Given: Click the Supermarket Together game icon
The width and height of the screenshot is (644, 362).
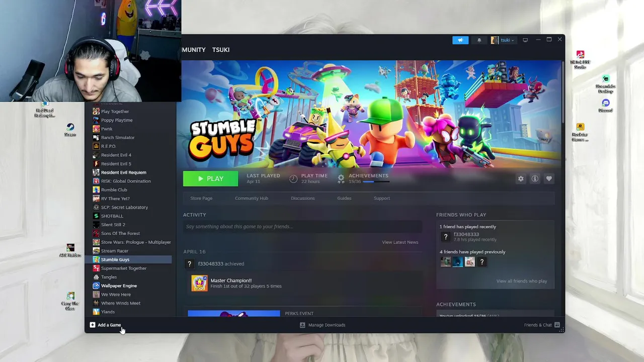Looking at the screenshot, I should [x=96, y=268].
